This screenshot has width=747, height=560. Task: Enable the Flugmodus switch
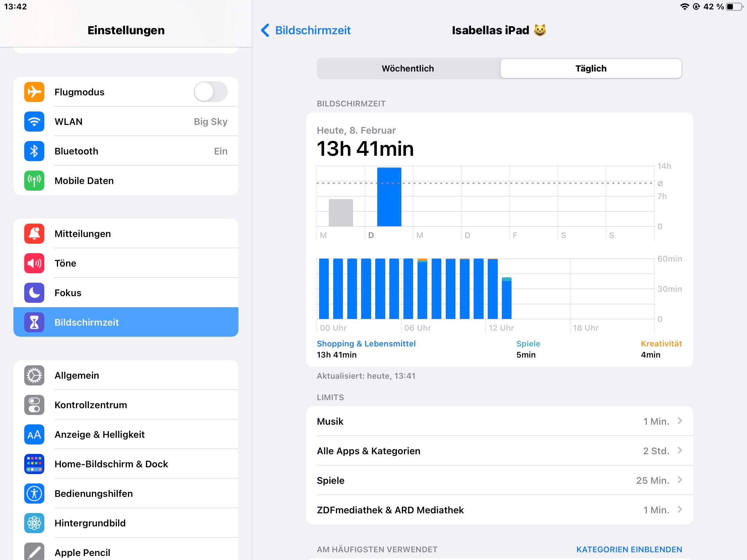(x=210, y=92)
